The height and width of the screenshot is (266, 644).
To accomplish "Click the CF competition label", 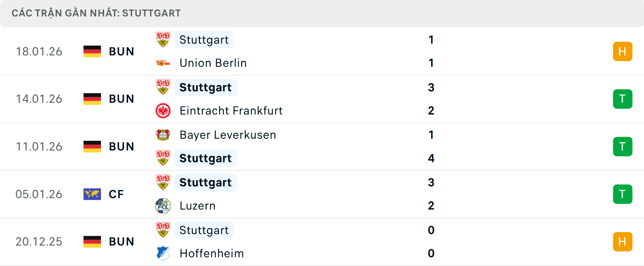I will pos(116,194).
